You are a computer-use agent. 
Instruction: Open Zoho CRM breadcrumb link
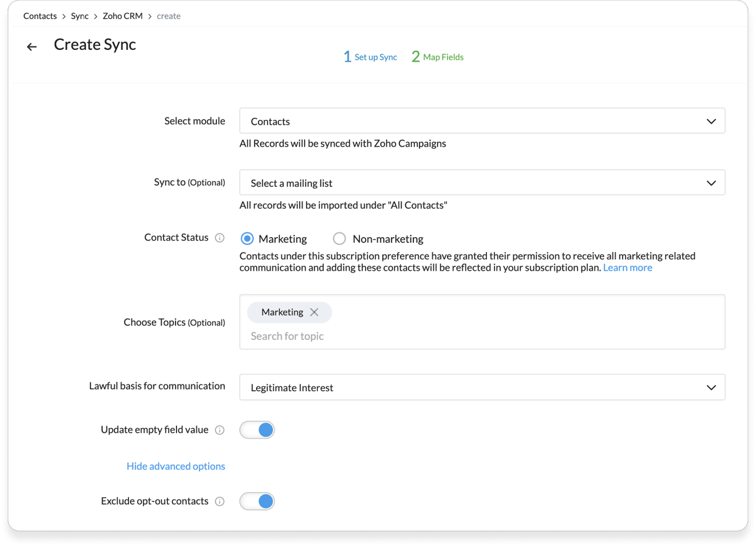(x=122, y=16)
